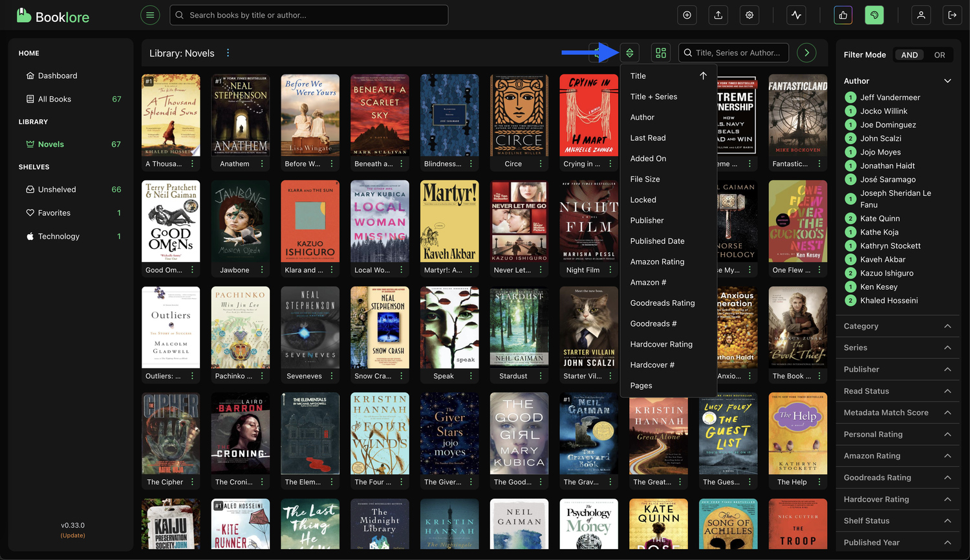Filter by author John Scalzi

click(880, 138)
